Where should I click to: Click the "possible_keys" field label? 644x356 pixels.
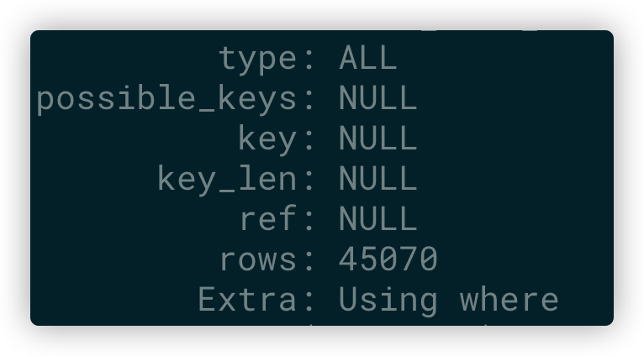click(x=166, y=99)
